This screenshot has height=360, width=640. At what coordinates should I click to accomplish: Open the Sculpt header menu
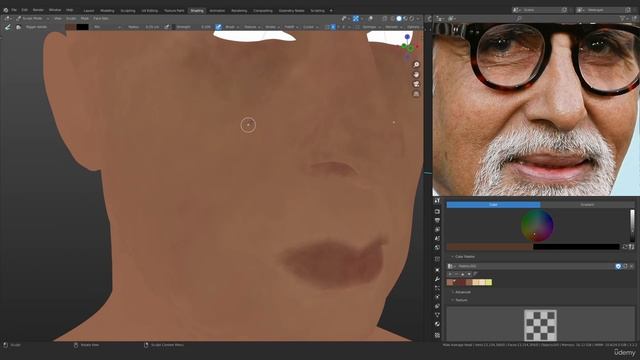71,18
